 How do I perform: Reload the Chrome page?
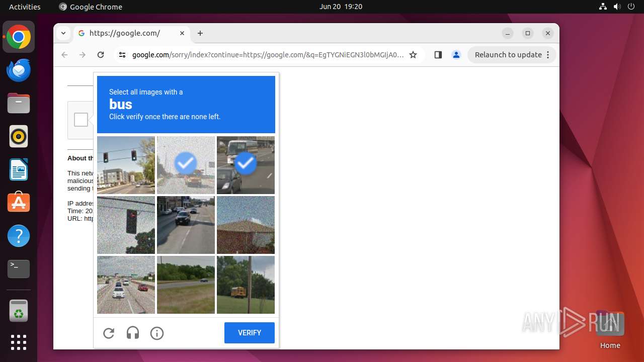point(101,55)
